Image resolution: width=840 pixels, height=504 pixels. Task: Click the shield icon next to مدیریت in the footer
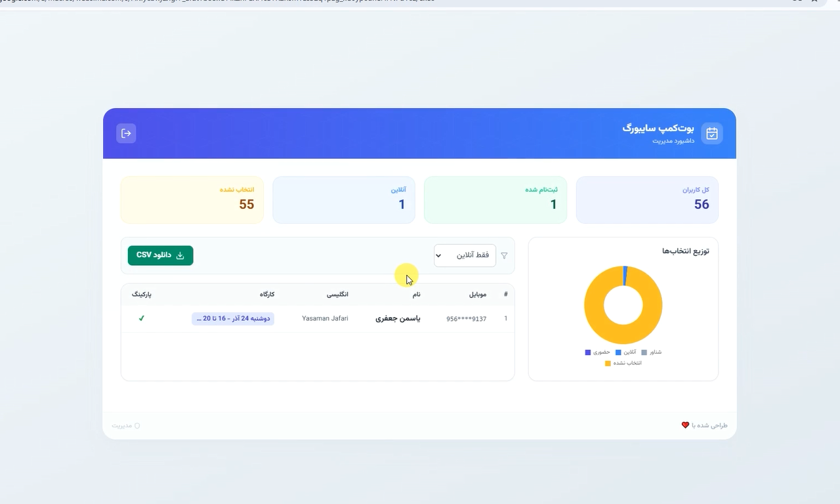[x=137, y=426]
